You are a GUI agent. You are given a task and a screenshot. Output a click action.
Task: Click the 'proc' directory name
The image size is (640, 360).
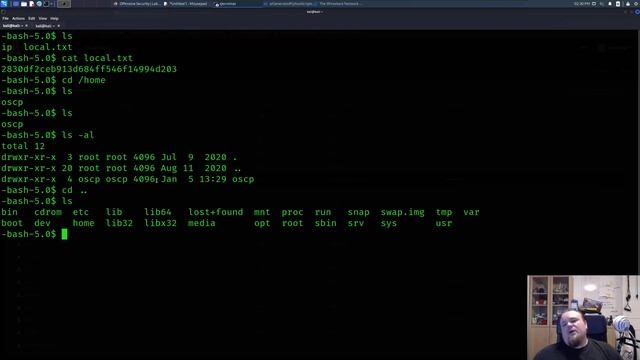pos(292,212)
